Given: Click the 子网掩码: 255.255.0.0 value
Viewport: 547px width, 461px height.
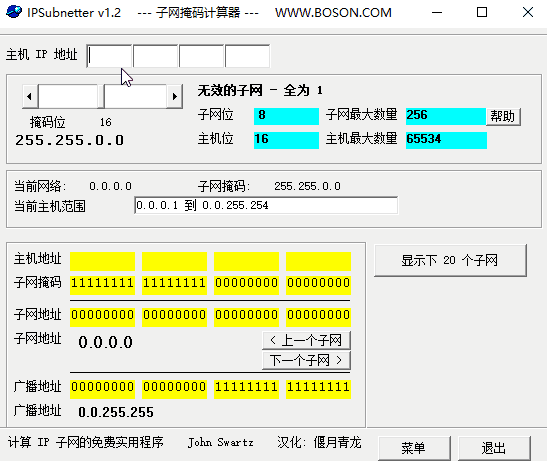Looking at the screenshot, I should (x=307, y=186).
